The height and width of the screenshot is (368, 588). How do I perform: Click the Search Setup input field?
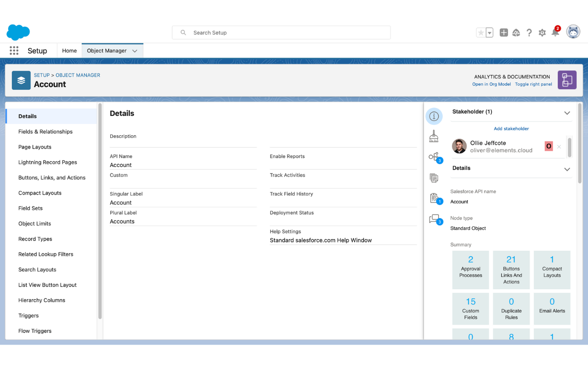coord(281,33)
